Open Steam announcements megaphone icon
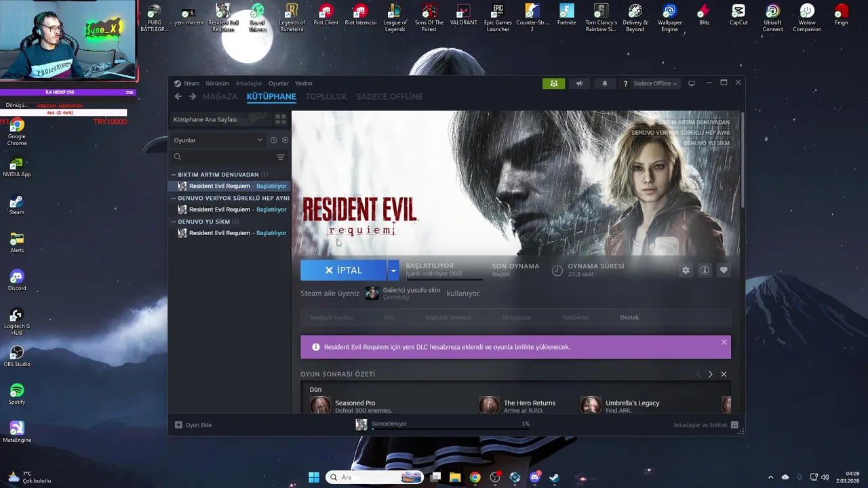The image size is (868, 488). click(x=579, y=83)
